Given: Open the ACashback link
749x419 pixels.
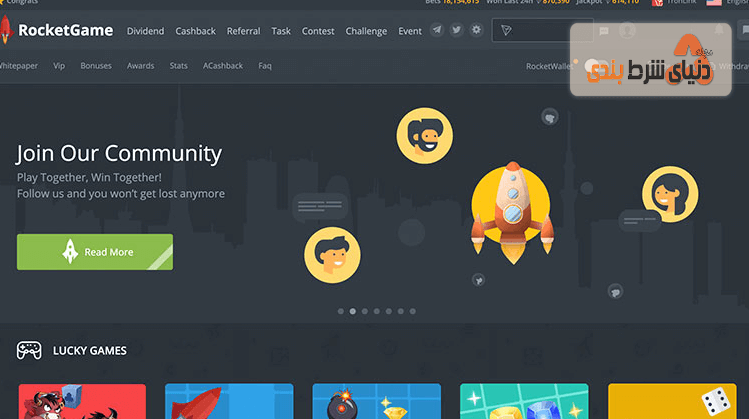Looking at the screenshot, I should tap(223, 66).
